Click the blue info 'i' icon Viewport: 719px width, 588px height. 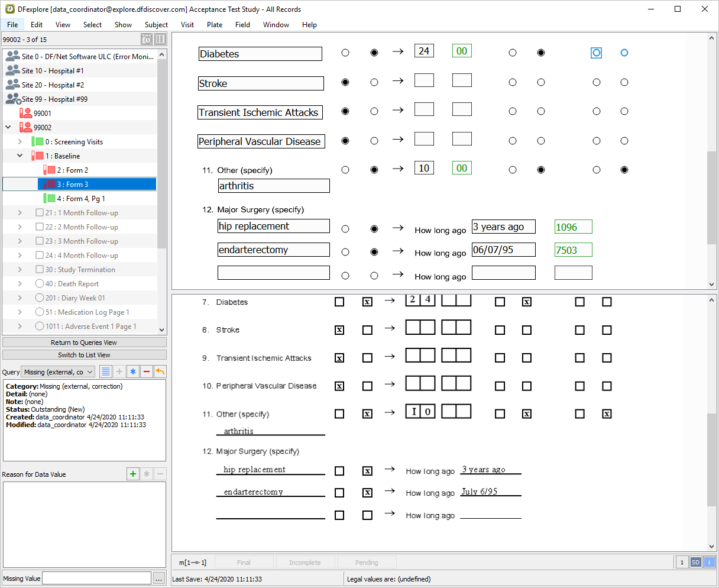[709, 563]
